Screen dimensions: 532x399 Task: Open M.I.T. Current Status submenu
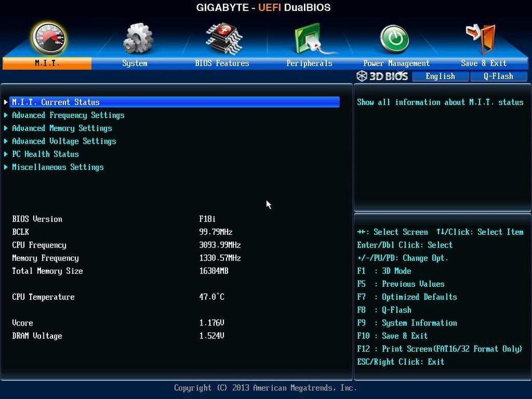pyautogui.click(x=174, y=102)
